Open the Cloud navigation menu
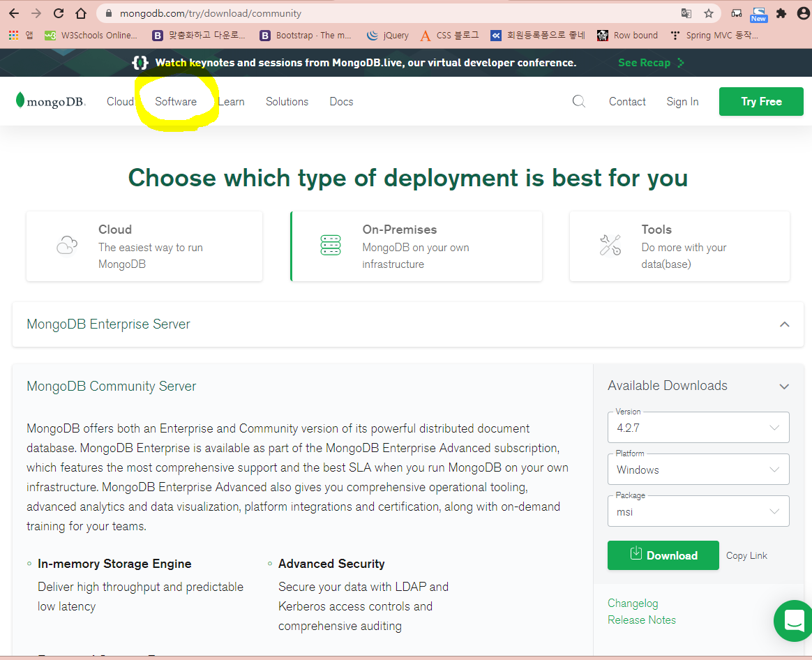 (120, 102)
